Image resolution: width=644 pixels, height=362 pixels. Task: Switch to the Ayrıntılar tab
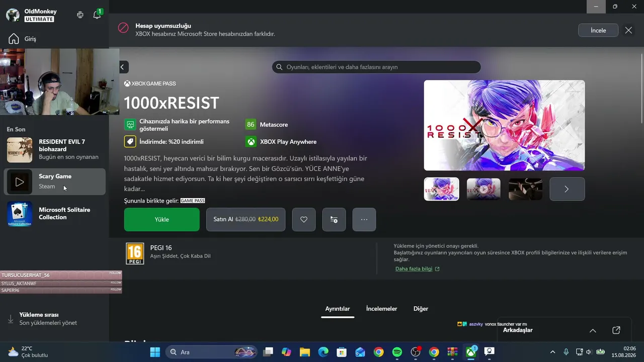click(338, 309)
